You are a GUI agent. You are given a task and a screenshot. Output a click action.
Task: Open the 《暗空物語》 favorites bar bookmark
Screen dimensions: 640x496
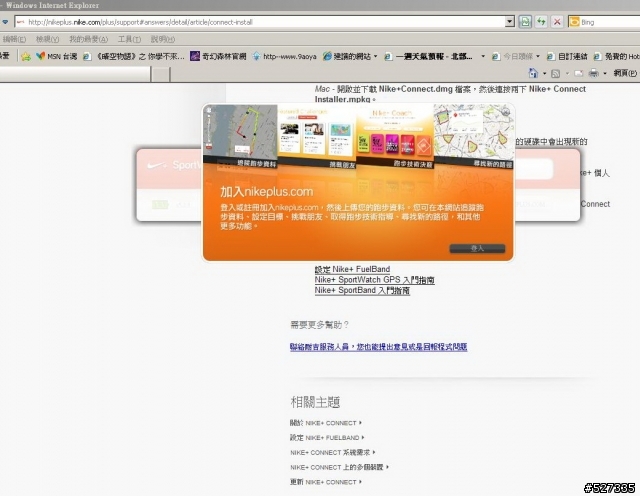tap(134, 56)
